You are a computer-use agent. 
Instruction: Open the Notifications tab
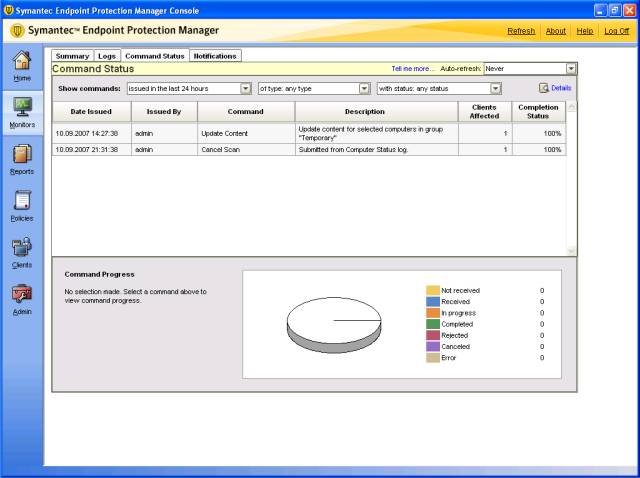[215, 56]
